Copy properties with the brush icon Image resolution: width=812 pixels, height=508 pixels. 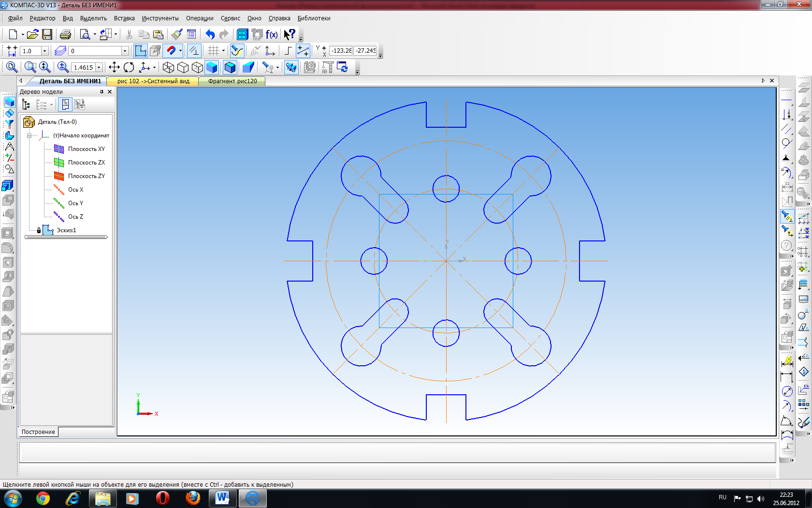point(177,34)
